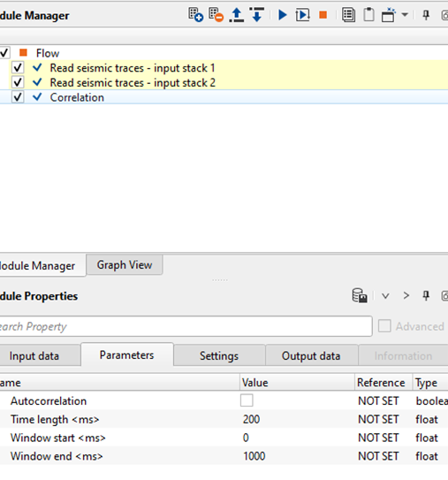
Task: Enable the Autocorrelation checkbox
Action: click(x=247, y=400)
